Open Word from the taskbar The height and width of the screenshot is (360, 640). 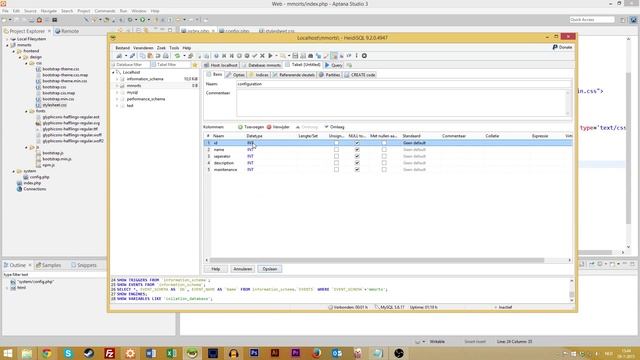[x=151, y=353]
